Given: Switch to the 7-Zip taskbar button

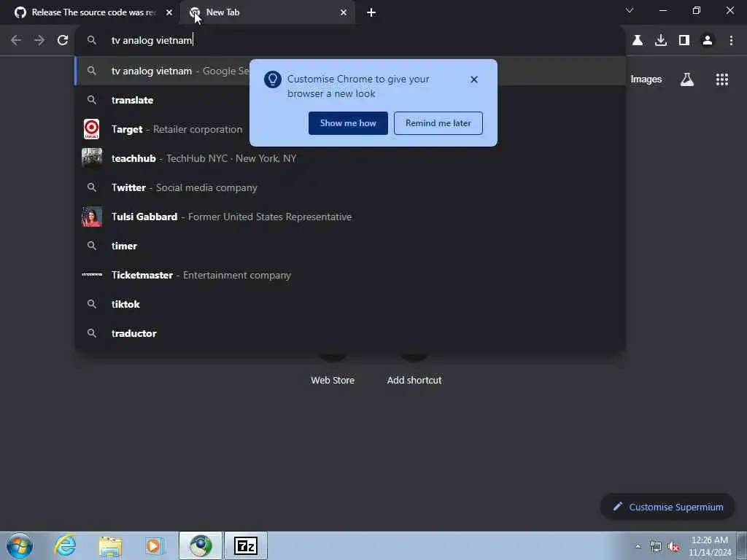Looking at the screenshot, I should (246, 545).
